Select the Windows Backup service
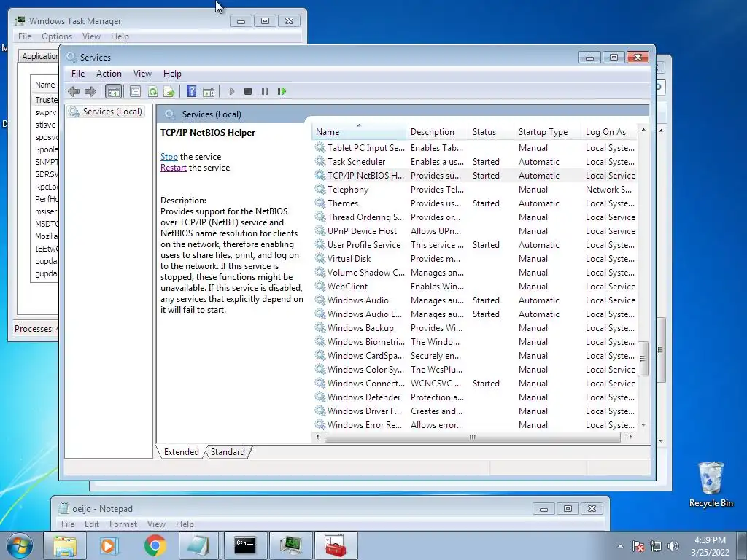The width and height of the screenshot is (747, 560). click(474, 328)
